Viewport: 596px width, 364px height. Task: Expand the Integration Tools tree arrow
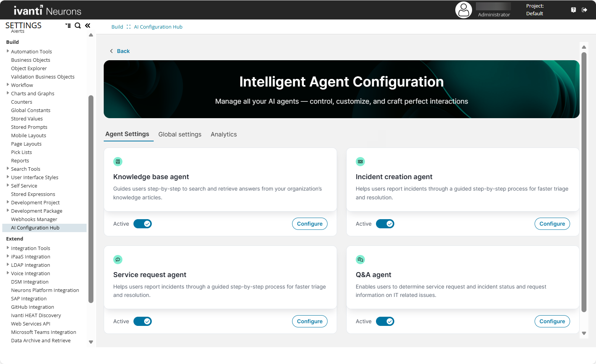pyautogui.click(x=8, y=248)
